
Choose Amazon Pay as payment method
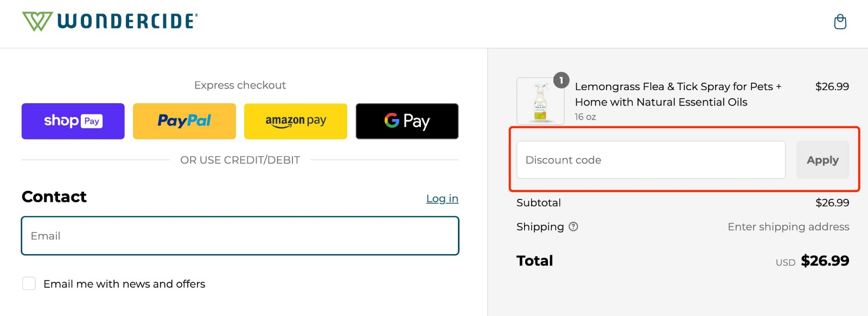pyautogui.click(x=296, y=121)
